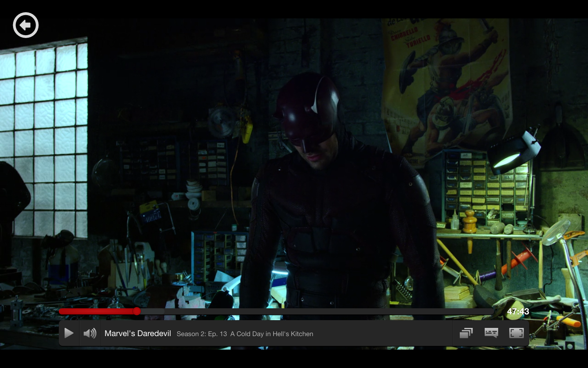The width and height of the screenshot is (588, 368).
Task: Click the 47:43 remaining time label
Action: tap(518, 312)
